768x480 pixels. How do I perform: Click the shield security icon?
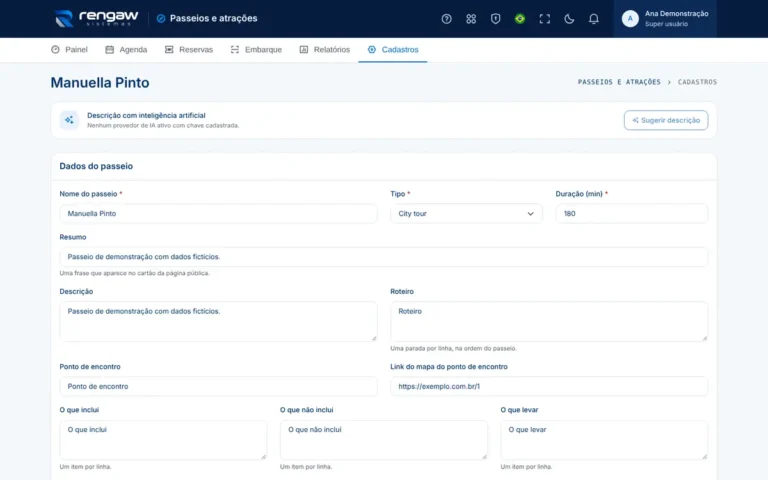495,19
